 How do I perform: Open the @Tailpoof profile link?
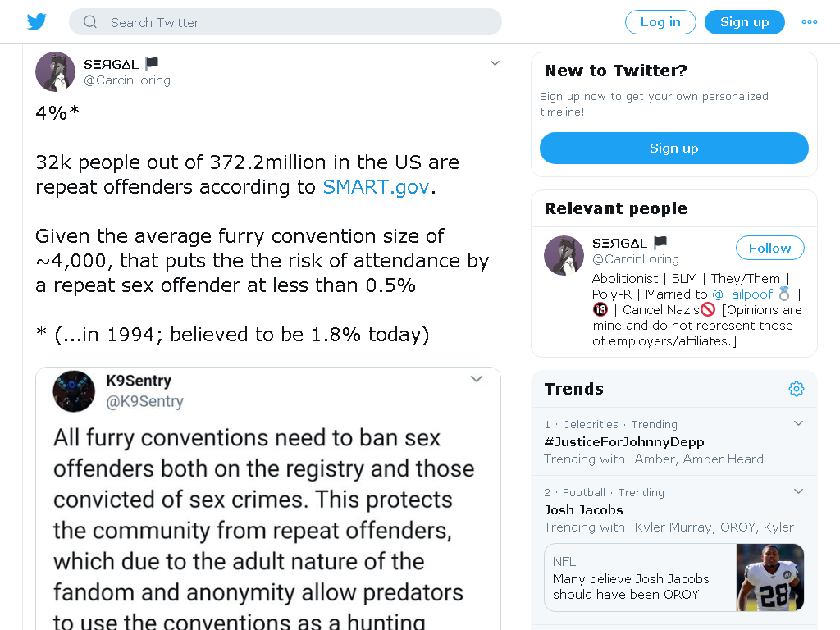point(742,294)
